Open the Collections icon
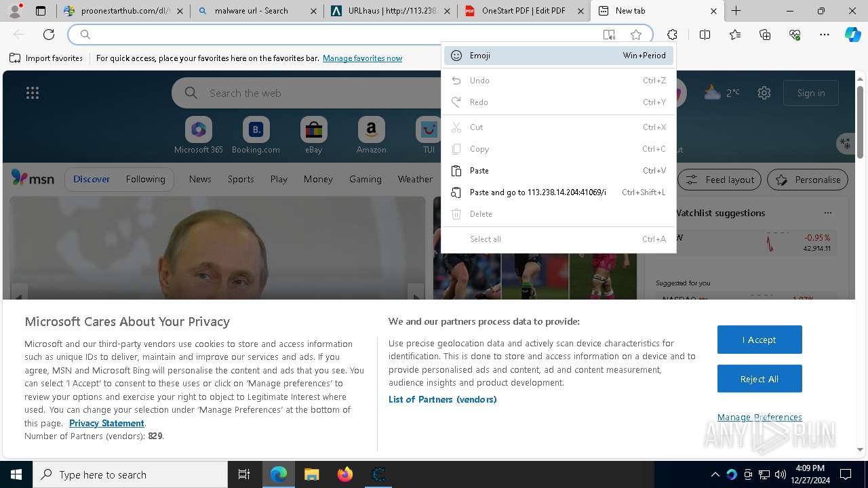 [x=765, y=35]
